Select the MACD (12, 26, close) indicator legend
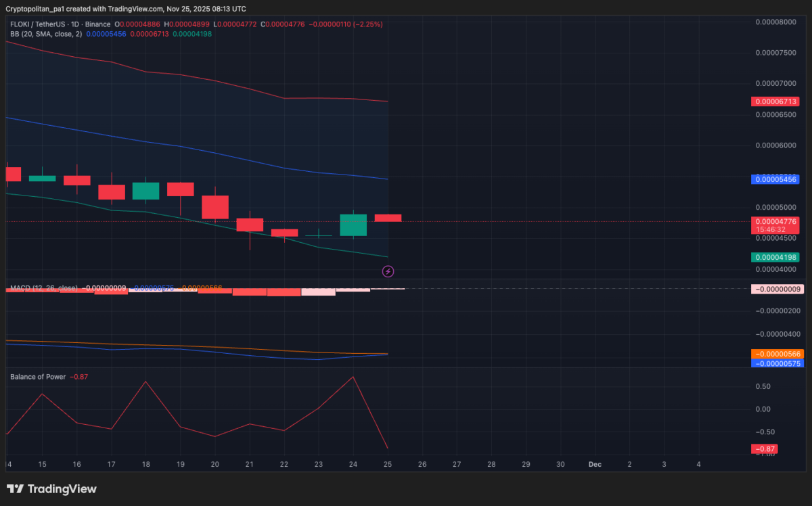Viewport: 812px width, 506px height. click(x=43, y=288)
